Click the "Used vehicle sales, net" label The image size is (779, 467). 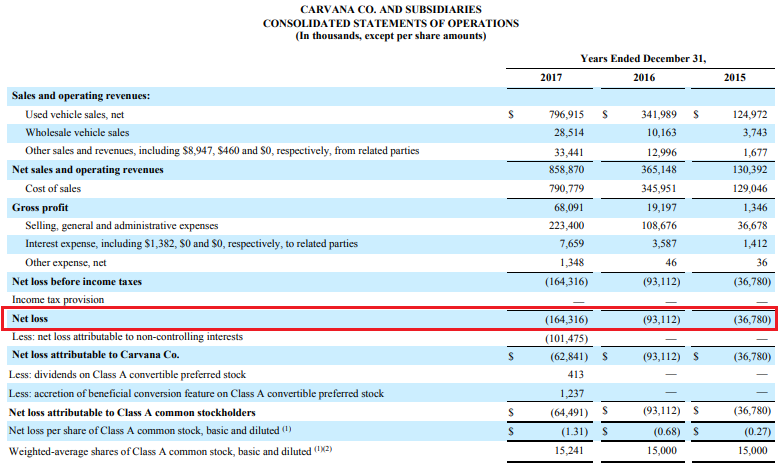coord(75,115)
